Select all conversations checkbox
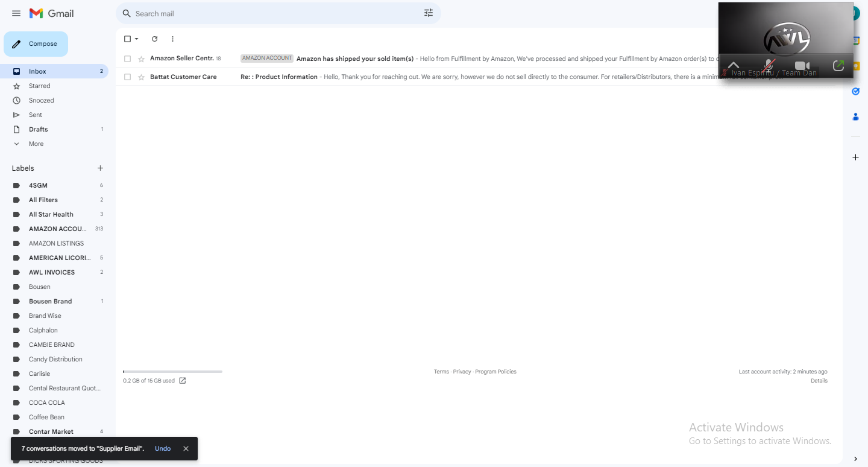 click(127, 39)
